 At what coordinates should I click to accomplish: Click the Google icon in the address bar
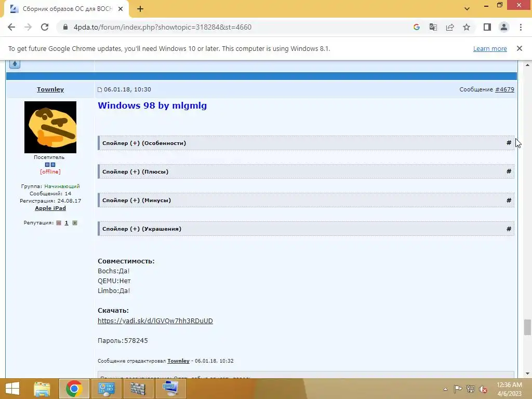pyautogui.click(x=417, y=27)
